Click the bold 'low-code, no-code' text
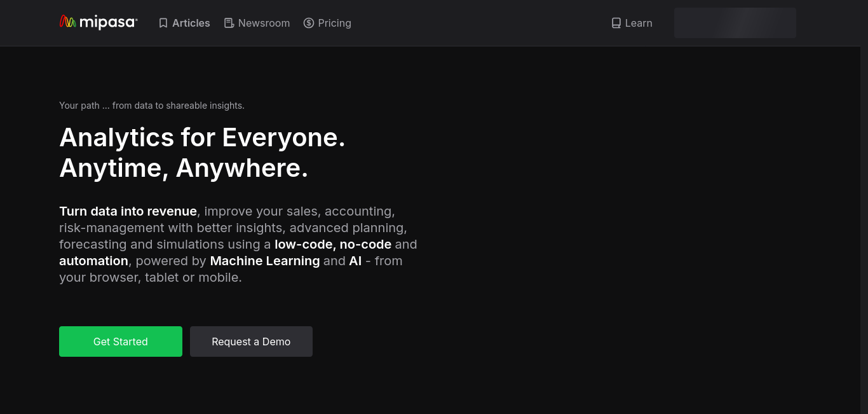The image size is (868, 414). click(x=333, y=244)
